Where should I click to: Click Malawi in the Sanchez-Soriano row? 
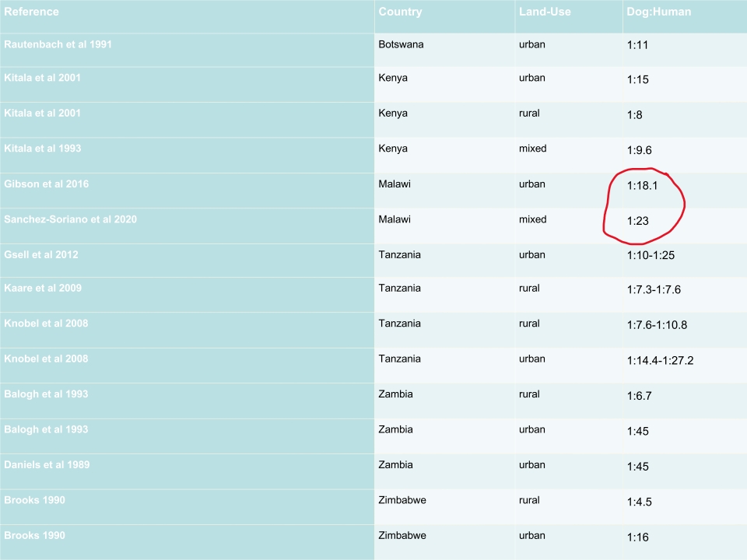(395, 219)
